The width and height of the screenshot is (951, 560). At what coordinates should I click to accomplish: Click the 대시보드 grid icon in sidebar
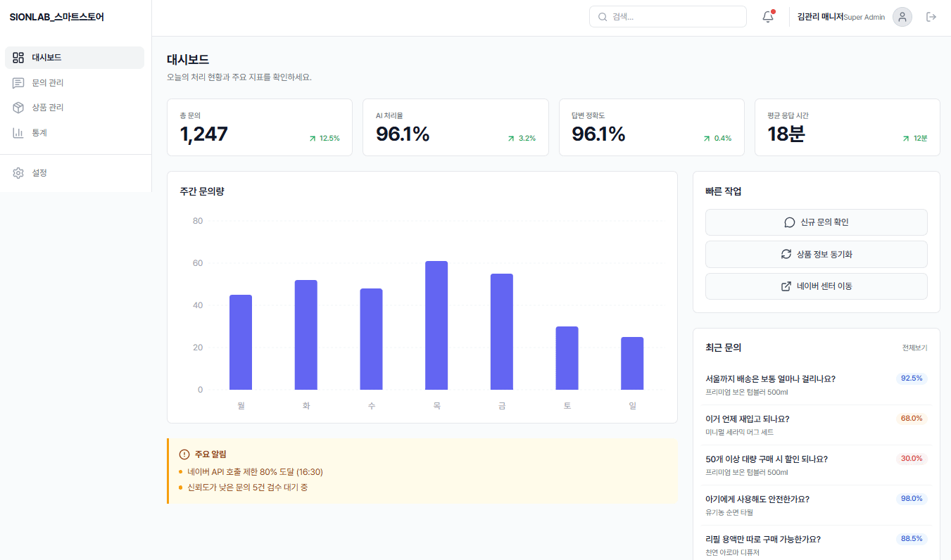(x=18, y=58)
